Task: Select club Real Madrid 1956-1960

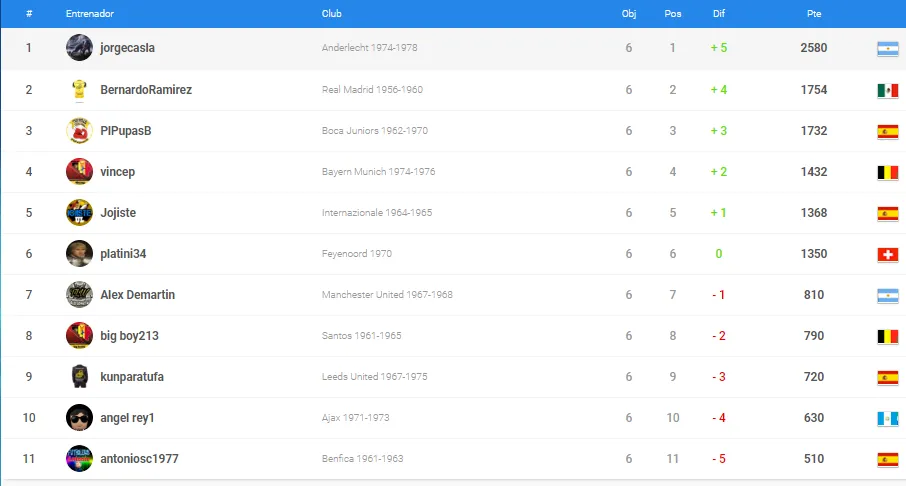Action: tap(372, 90)
